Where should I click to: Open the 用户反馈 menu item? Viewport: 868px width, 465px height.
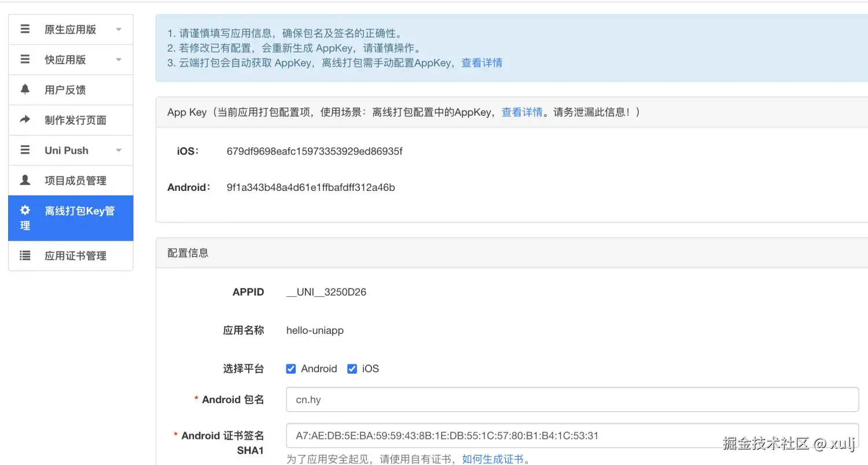click(x=71, y=90)
